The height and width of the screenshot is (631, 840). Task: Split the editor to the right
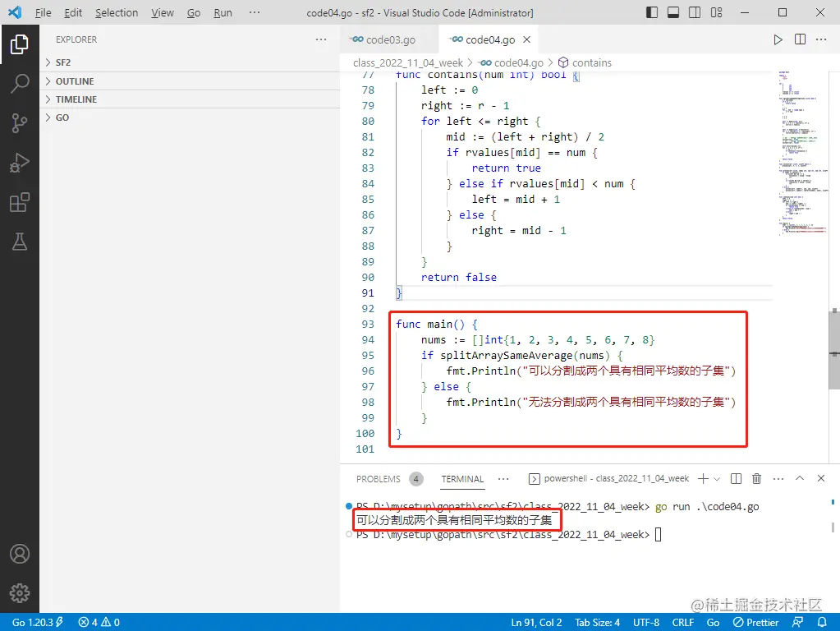point(800,39)
